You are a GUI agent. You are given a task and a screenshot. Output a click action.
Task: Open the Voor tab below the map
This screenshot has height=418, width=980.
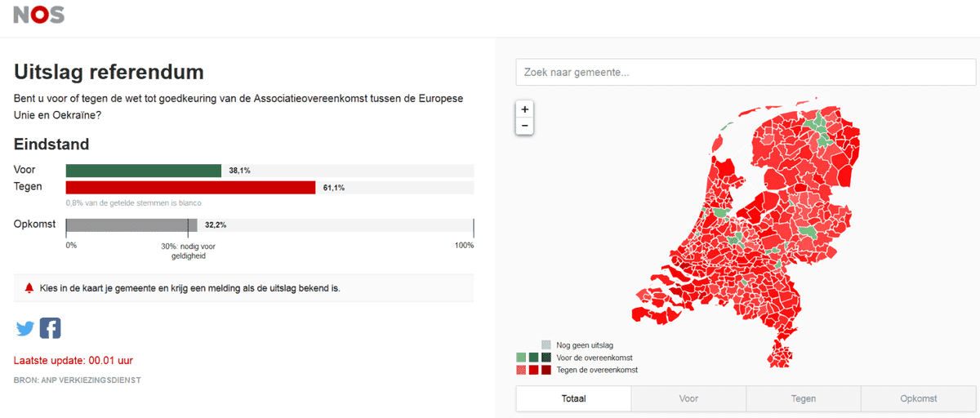tap(688, 398)
